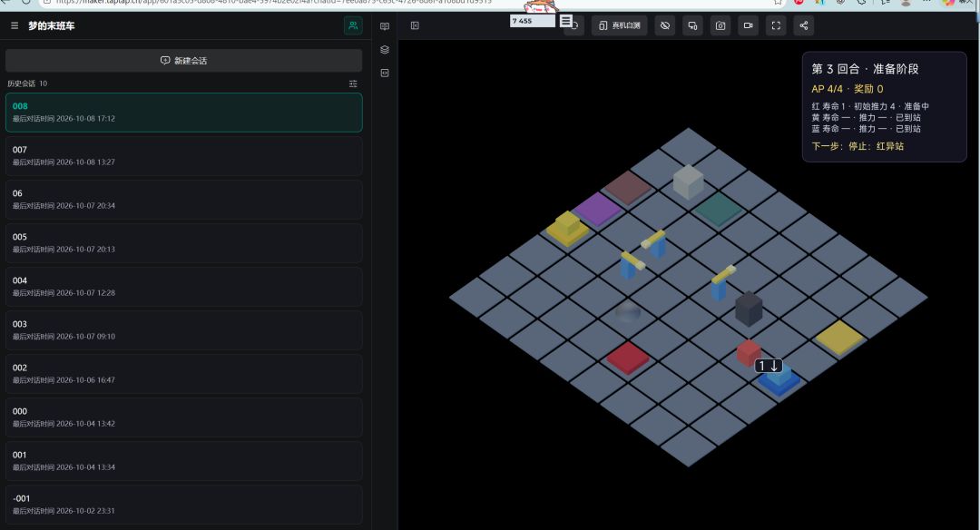This screenshot has height=530, width=980.
Task: Click the green collaborators icon
Action: 353,25
